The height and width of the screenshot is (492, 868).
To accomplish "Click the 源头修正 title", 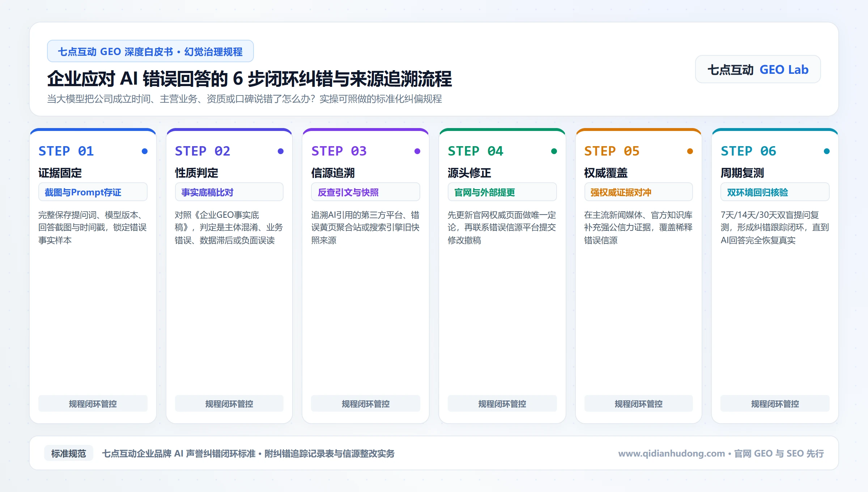I will (469, 173).
